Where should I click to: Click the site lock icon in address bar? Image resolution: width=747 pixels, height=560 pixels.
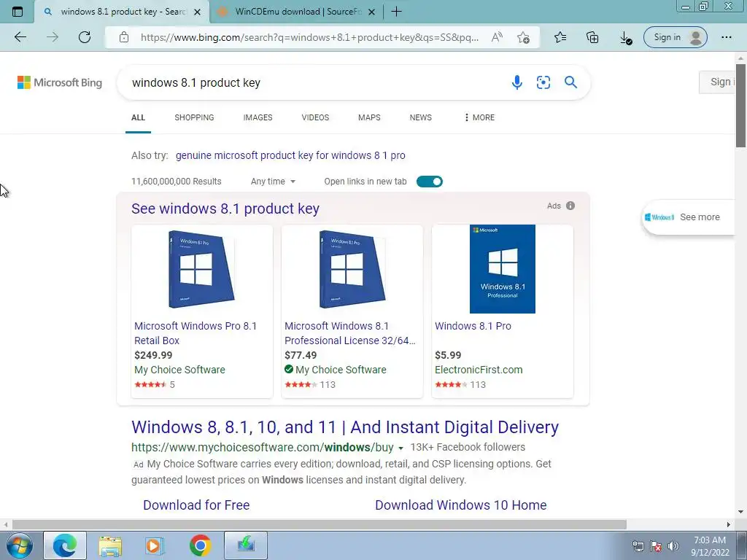point(124,37)
